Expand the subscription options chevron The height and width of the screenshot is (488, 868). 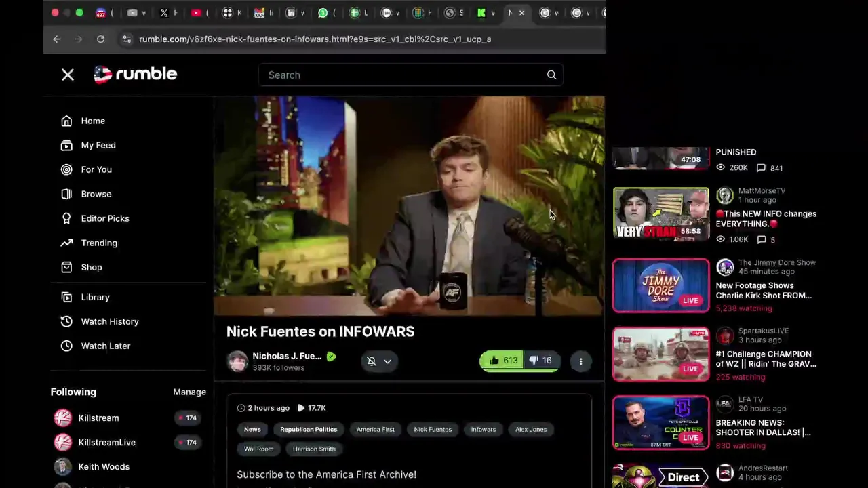point(387,361)
